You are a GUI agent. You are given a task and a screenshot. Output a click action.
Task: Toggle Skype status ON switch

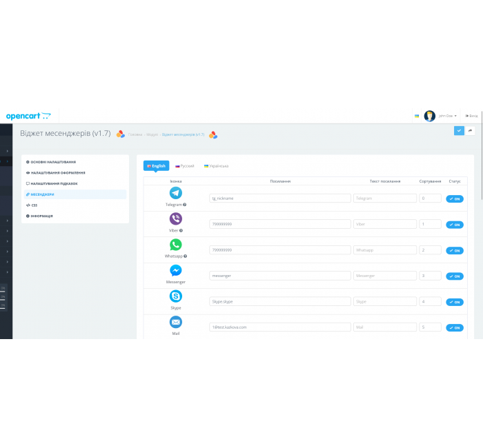pos(455,302)
